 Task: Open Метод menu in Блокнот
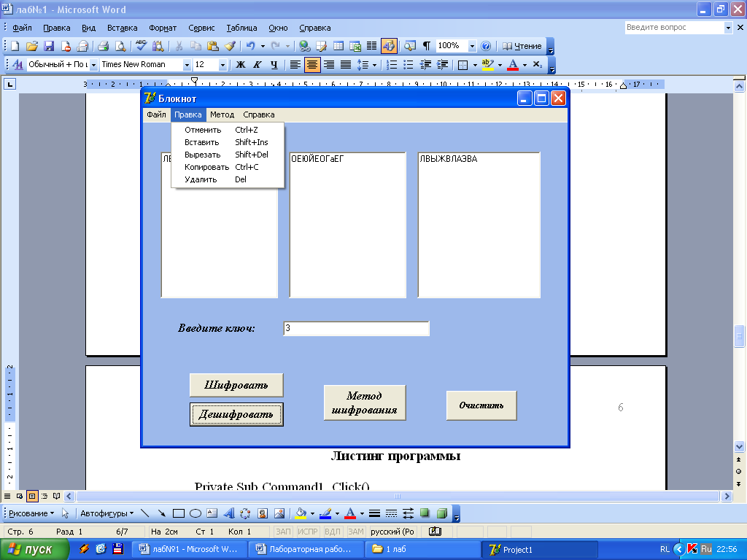click(222, 114)
